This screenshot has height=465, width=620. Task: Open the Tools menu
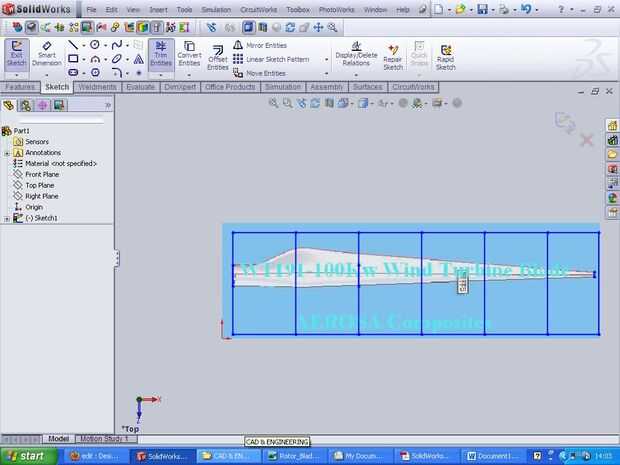coord(184,9)
